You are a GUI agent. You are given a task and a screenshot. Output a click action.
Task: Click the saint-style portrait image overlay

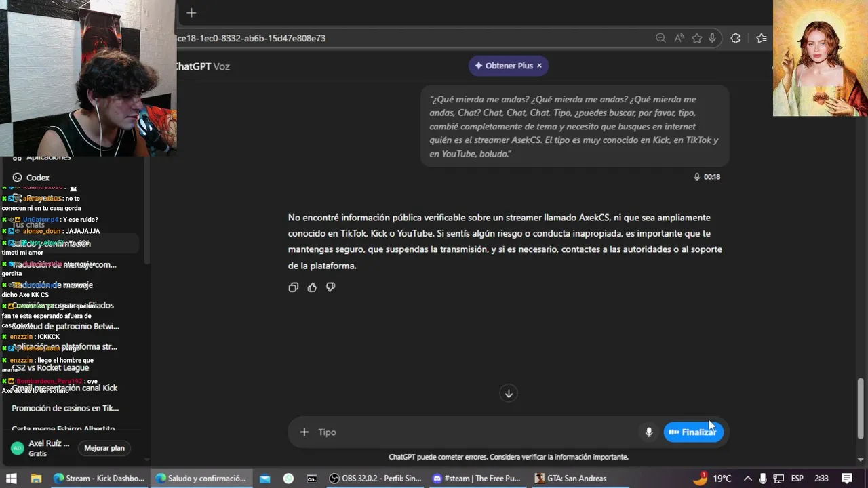point(821,58)
